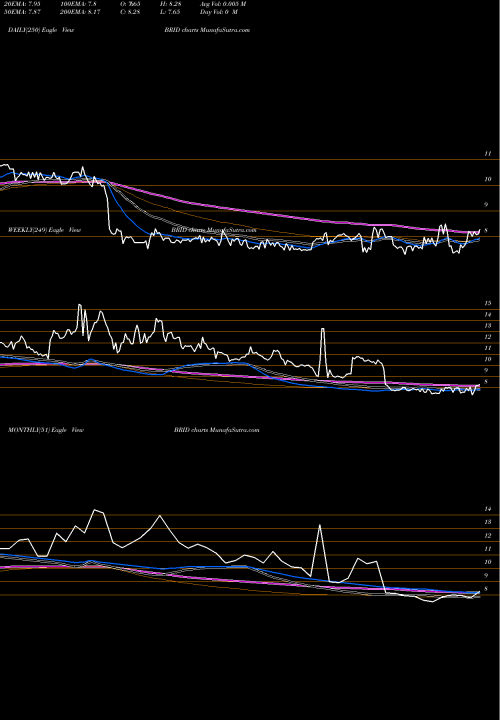Click the 'Day Vol' value text
This screenshot has height=720, width=500.
(219, 12)
